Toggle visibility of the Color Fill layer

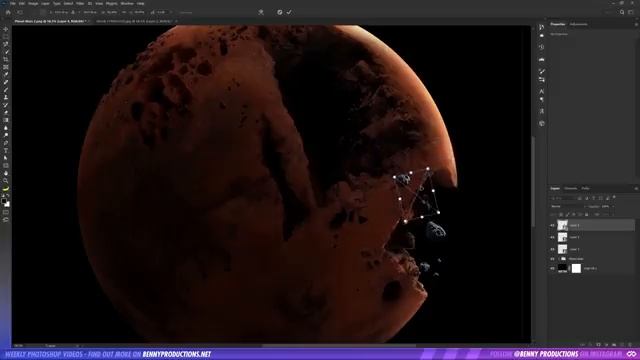click(552, 268)
